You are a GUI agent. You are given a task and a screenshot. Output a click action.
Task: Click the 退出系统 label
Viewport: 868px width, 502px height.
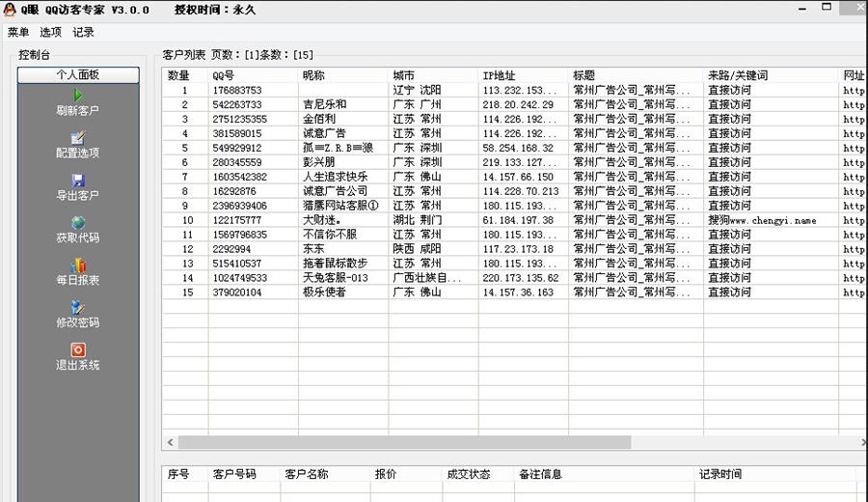click(77, 365)
